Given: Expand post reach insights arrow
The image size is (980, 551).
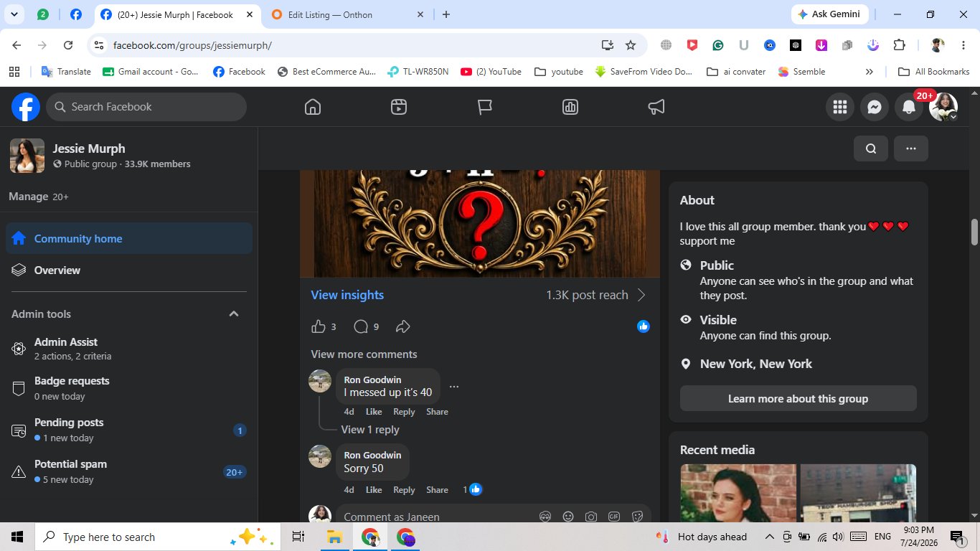Looking at the screenshot, I should tap(641, 295).
